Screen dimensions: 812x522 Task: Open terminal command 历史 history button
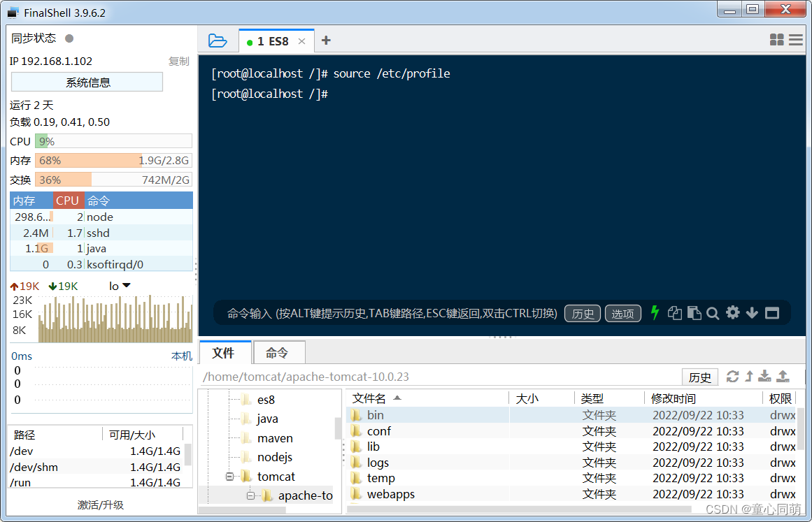583,314
